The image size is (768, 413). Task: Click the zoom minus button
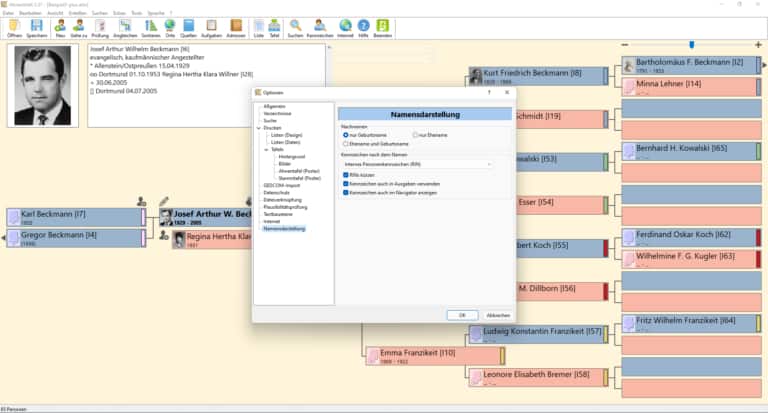(624, 45)
